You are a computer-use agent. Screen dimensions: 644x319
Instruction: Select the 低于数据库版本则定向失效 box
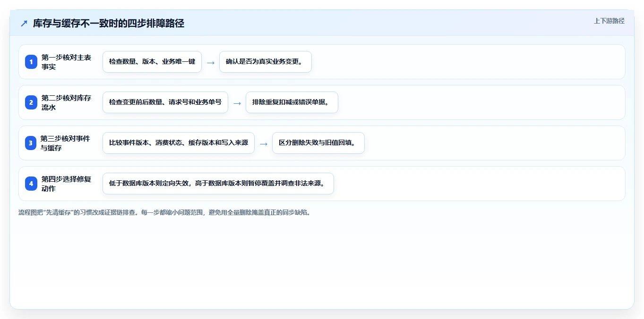tap(218, 184)
